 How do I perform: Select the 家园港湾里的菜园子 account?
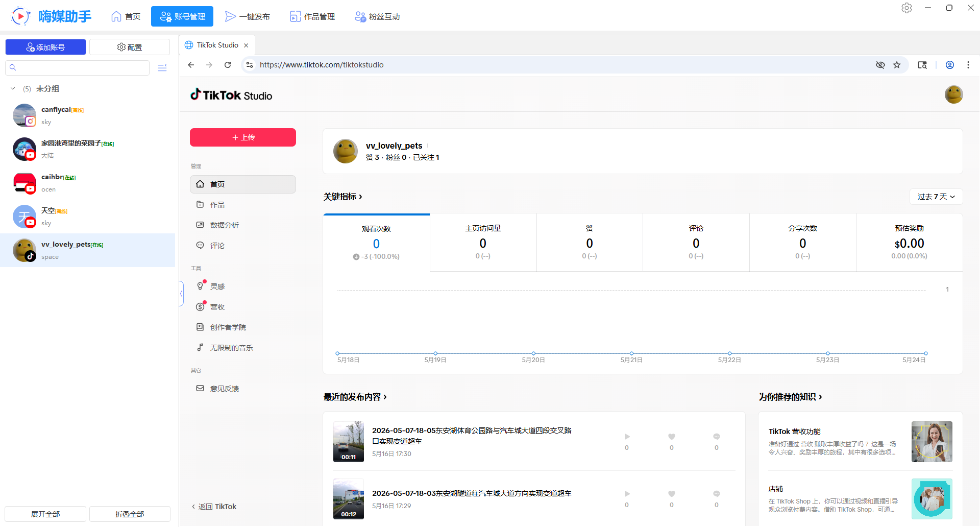(88, 149)
